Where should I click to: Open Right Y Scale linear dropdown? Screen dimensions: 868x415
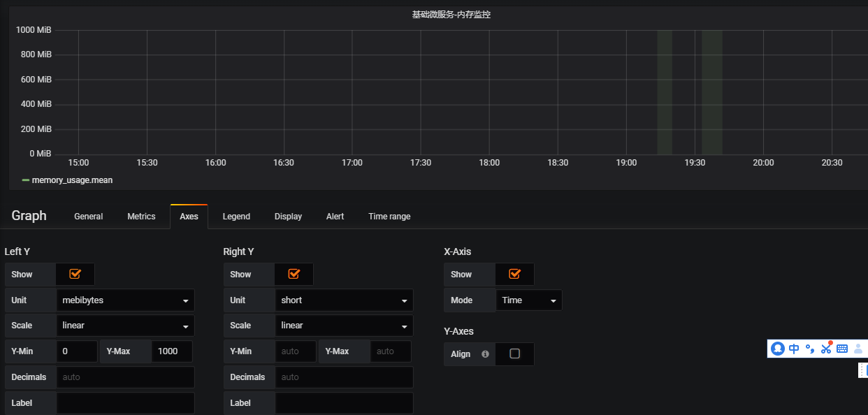click(344, 326)
